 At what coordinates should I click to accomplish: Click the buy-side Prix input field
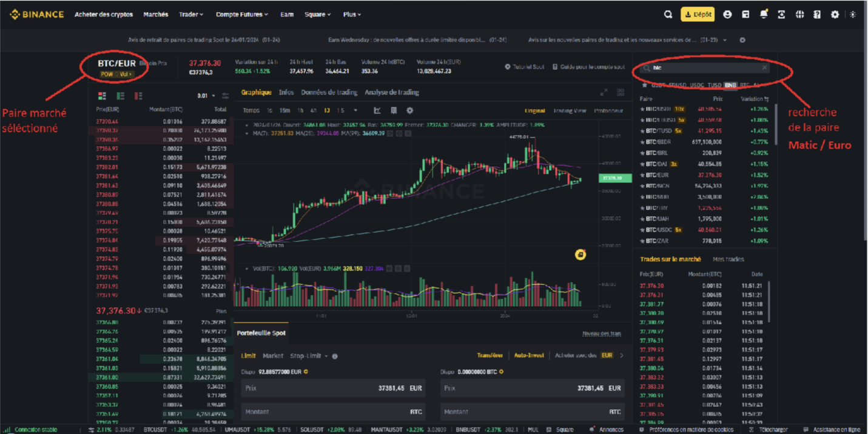tap(333, 388)
